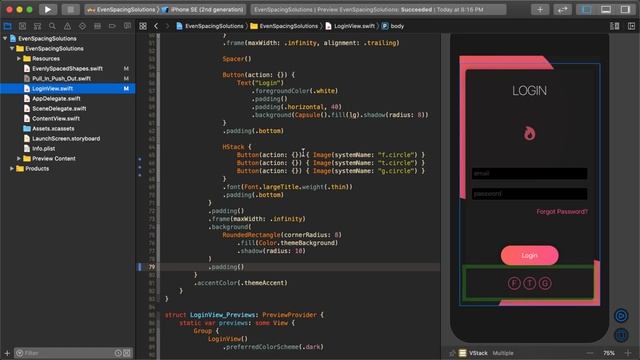Image resolution: width=640 pixels, height=360 pixels.
Task: Click the password field in the preview
Action: [529, 194]
